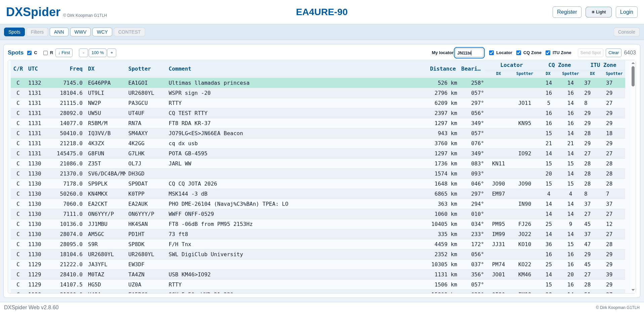Click DX callsign S9R
Screen dimensions: 644x313
click(x=93, y=244)
